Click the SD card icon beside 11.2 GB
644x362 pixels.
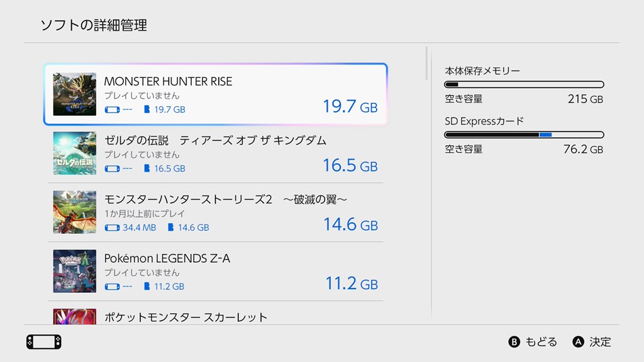point(147,287)
